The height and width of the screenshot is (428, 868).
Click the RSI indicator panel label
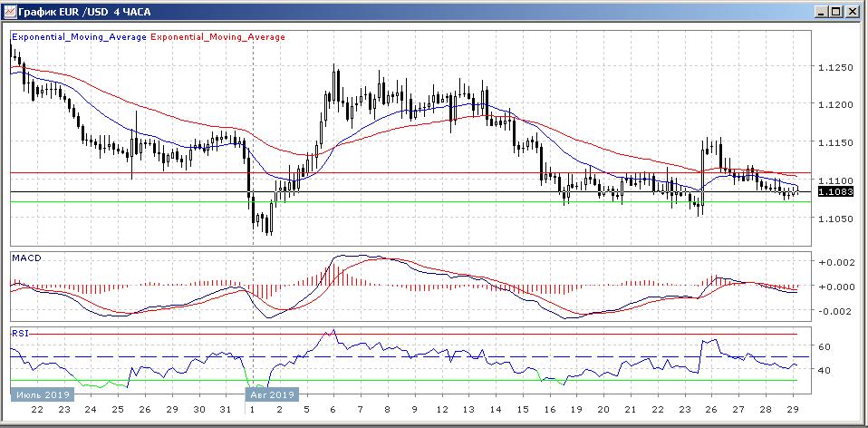(20, 334)
